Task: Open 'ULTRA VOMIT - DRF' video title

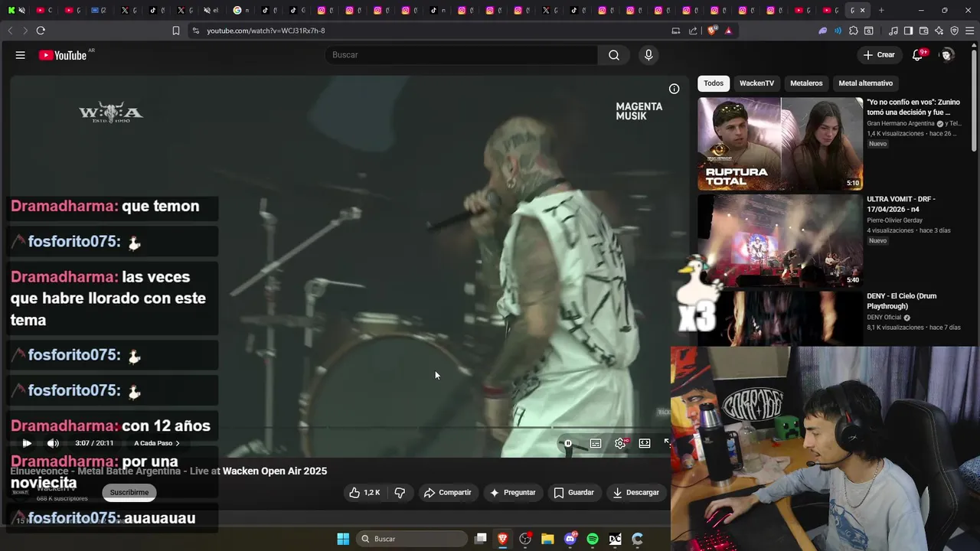Action: pyautogui.click(x=900, y=204)
